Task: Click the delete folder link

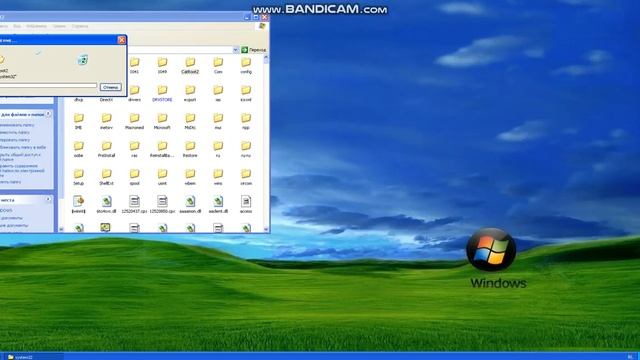Action: tap(11, 182)
